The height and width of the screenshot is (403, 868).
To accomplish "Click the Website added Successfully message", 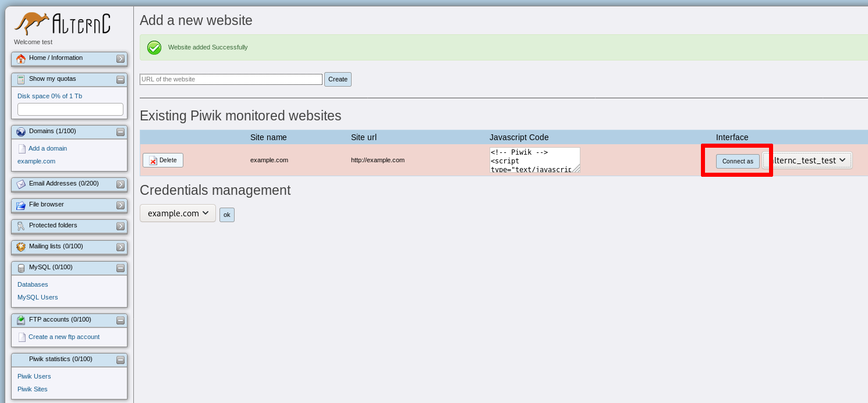I will [x=208, y=48].
